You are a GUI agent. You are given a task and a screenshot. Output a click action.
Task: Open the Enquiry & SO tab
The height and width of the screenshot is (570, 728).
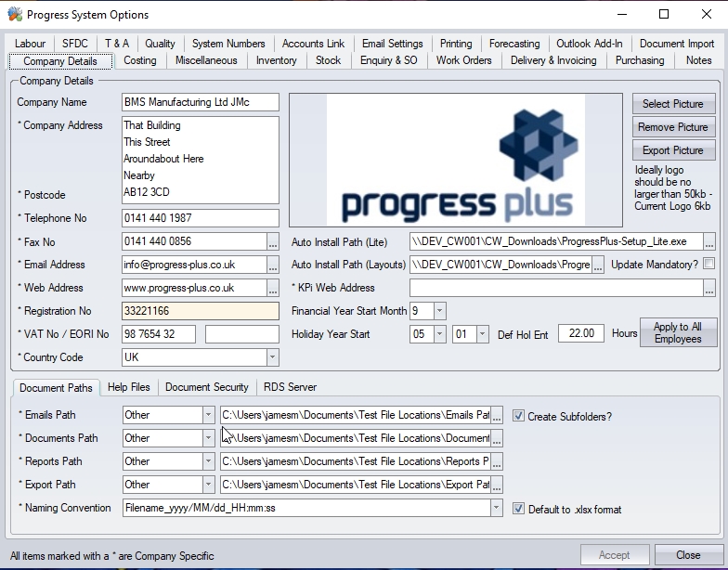pyautogui.click(x=388, y=60)
